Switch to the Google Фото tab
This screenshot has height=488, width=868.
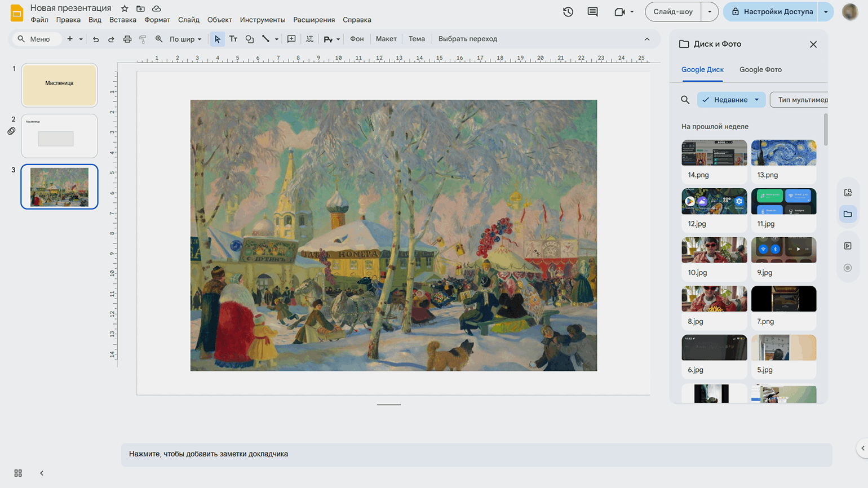point(760,69)
